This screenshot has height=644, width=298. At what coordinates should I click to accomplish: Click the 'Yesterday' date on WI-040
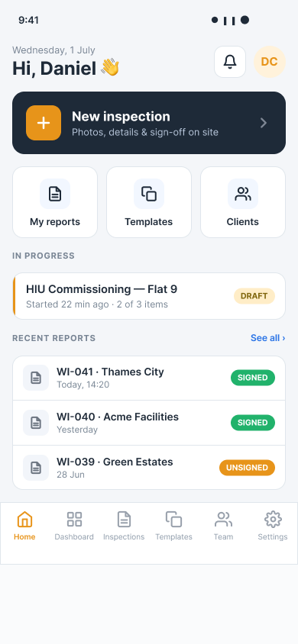pos(77,430)
